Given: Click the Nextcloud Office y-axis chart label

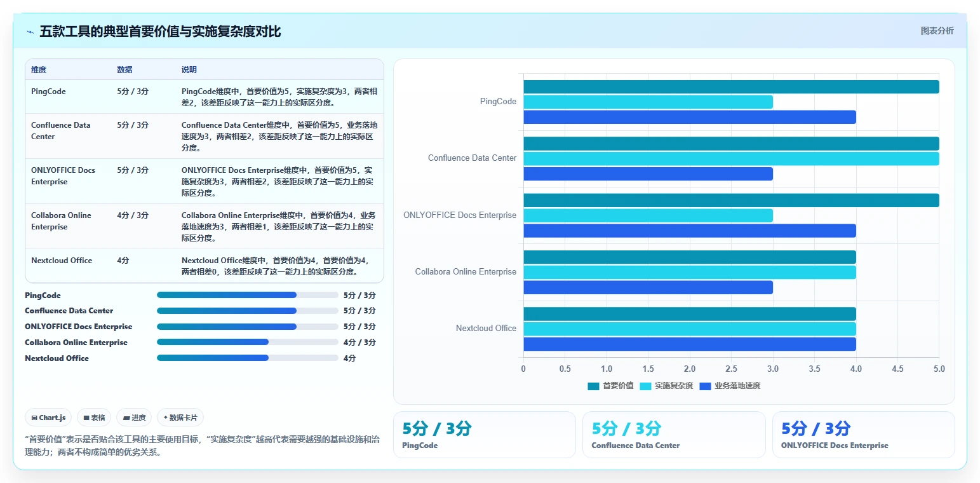Looking at the screenshot, I should [x=486, y=329].
